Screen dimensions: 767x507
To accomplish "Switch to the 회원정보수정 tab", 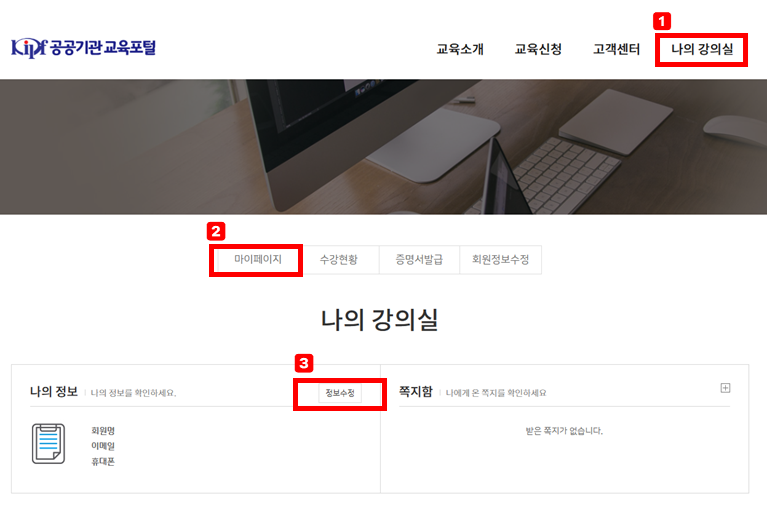I will pyautogui.click(x=500, y=260).
